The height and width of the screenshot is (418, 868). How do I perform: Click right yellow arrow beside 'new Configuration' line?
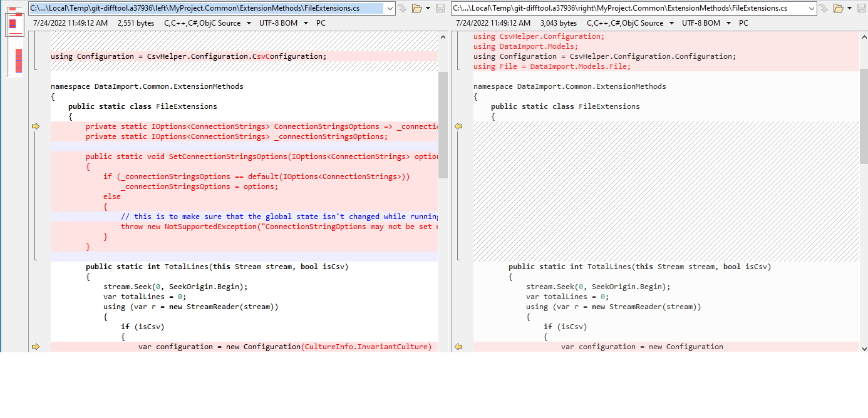click(x=458, y=347)
